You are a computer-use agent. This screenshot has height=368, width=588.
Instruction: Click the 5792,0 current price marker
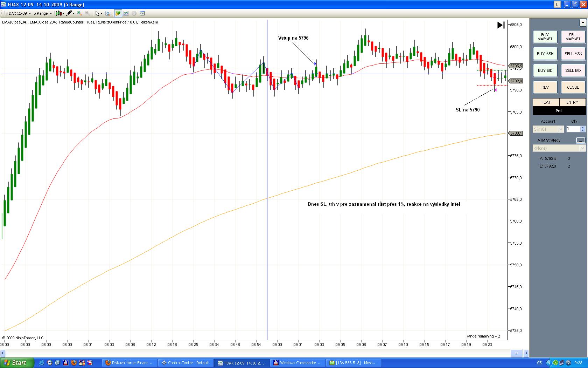[515, 81]
